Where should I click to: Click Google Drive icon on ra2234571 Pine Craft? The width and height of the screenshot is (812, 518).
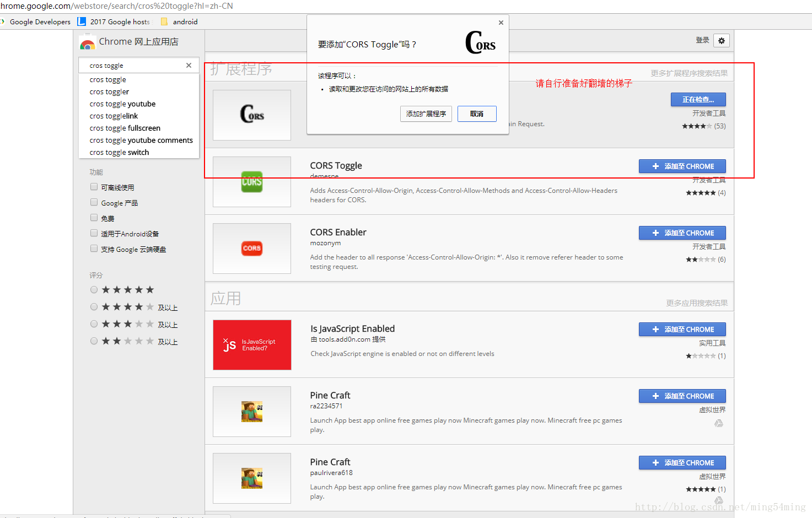pyautogui.click(x=719, y=423)
